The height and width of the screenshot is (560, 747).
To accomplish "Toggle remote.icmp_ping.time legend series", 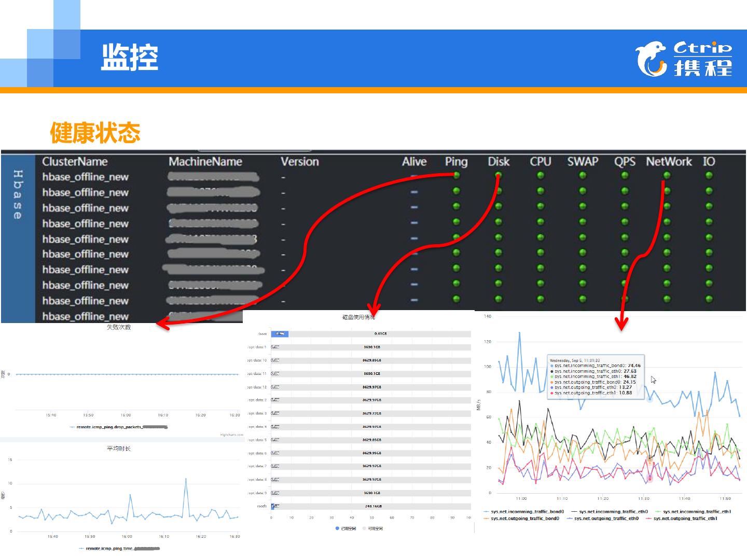I will click(119, 548).
